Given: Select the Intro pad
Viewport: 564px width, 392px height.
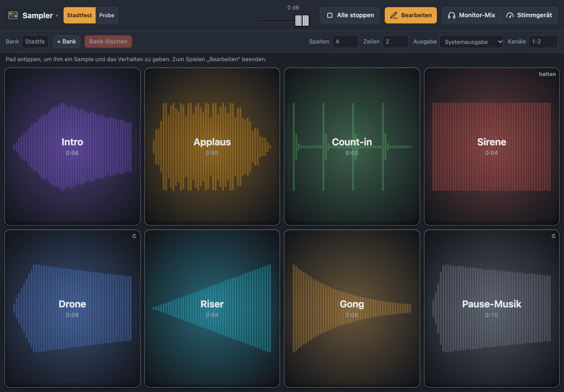Looking at the screenshot, I should click(x=73, y=147).
